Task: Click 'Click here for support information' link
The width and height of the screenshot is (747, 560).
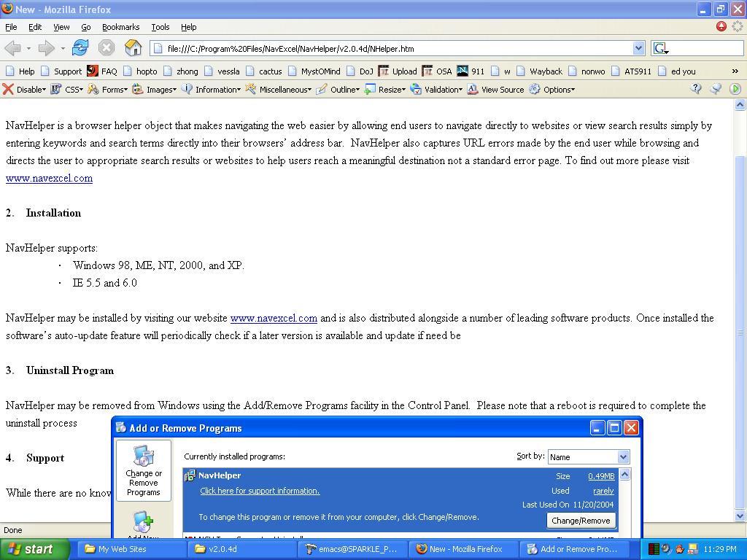Action: click(x=260, y=491)
